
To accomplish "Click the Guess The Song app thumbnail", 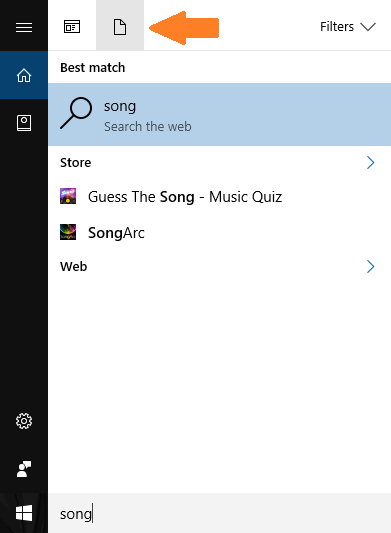I will (68, 196).
